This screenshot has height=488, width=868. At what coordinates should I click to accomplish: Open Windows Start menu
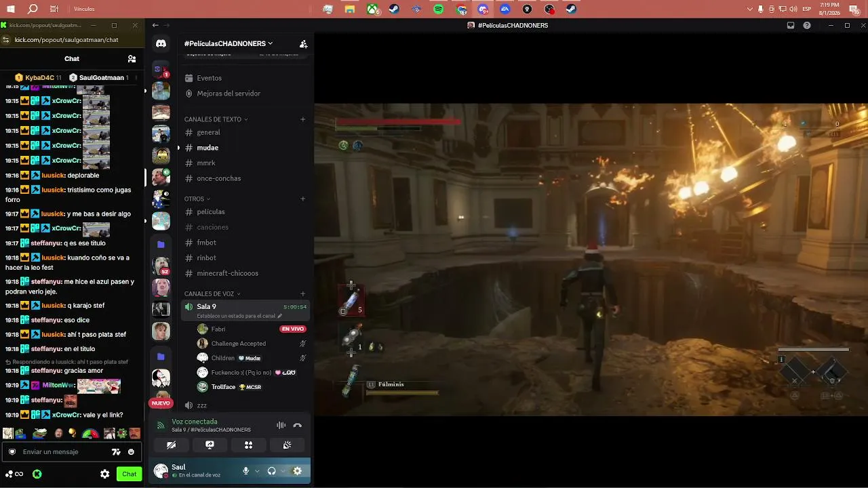(x=11, y=9)
